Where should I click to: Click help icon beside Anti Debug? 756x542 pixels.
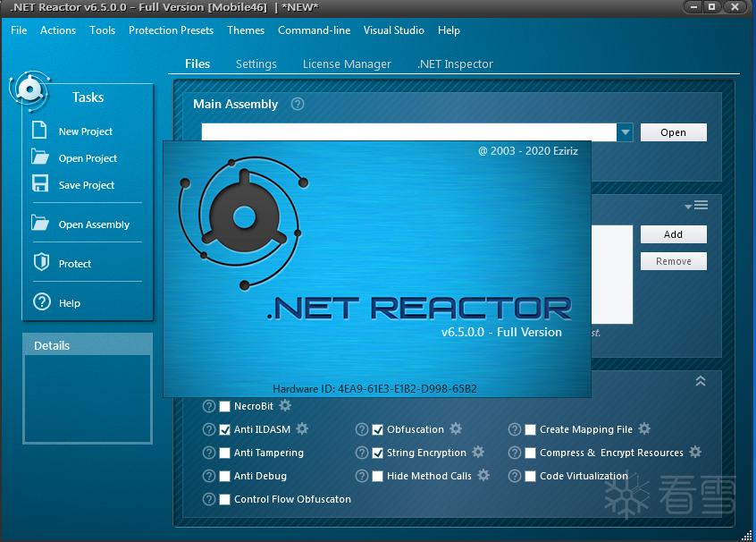pyautogui.click(x=209, y=476)
